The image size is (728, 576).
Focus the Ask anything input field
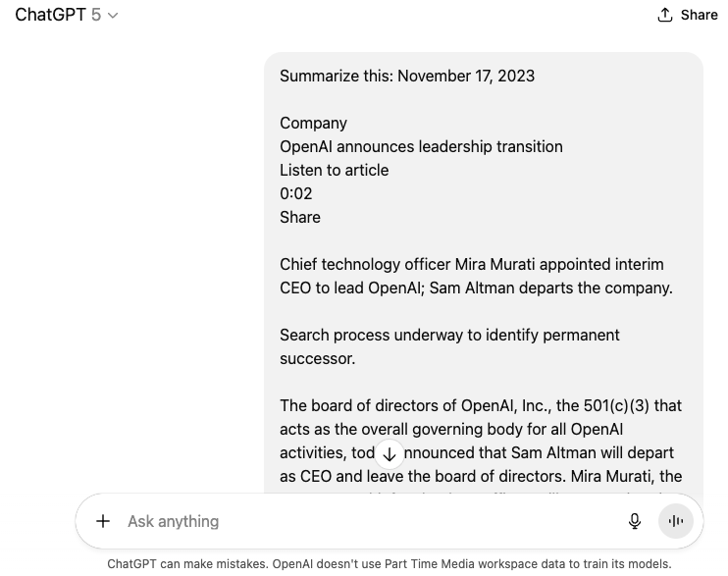[363, 521]
